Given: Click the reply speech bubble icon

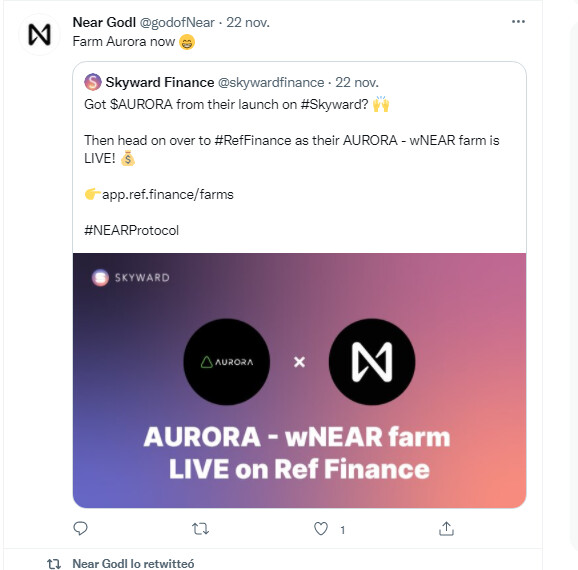Looking at the screenshot, I should (80, 528).
